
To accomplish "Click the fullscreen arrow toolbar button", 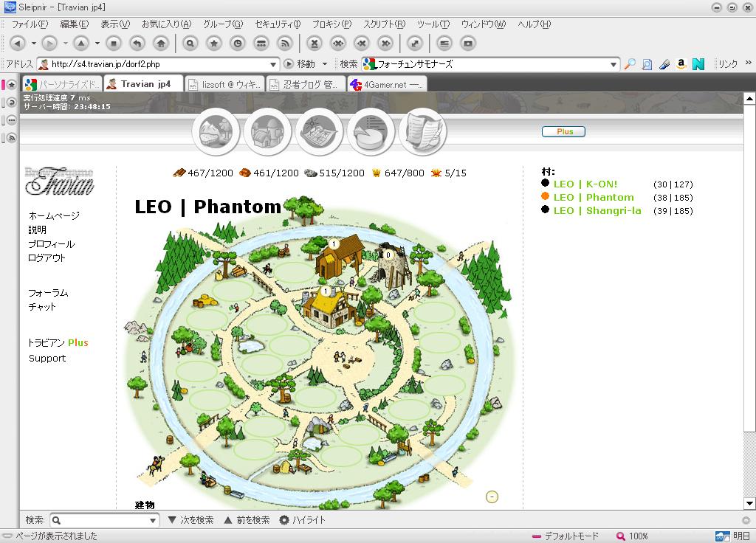I will point(415,44).
